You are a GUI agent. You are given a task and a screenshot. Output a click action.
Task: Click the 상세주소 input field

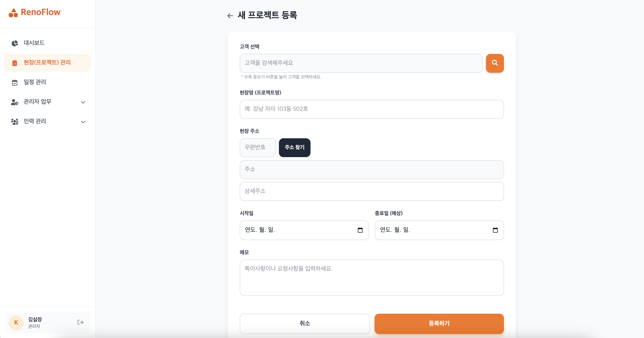point(371,191)
